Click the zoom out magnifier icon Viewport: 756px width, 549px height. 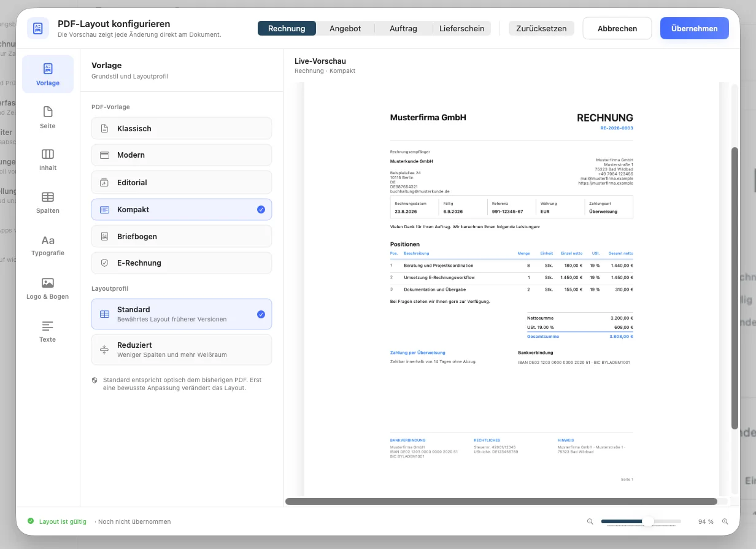590,522
